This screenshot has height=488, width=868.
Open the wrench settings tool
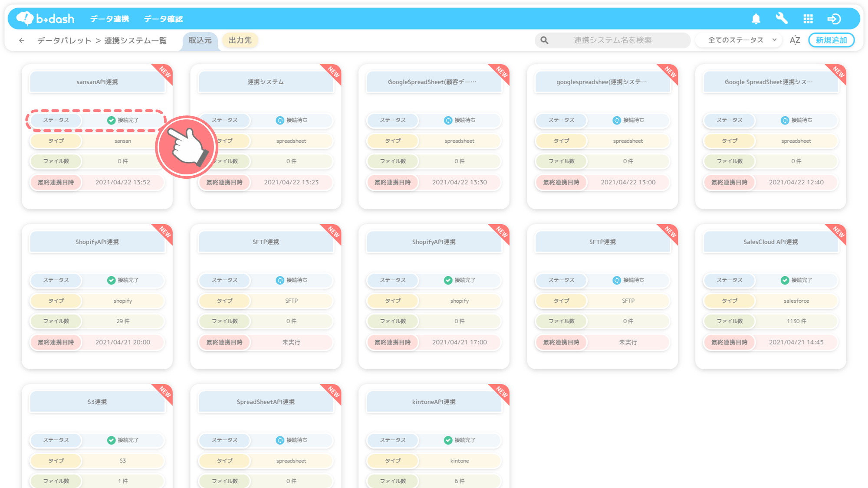pyautogui.click(x=782, y=19)
